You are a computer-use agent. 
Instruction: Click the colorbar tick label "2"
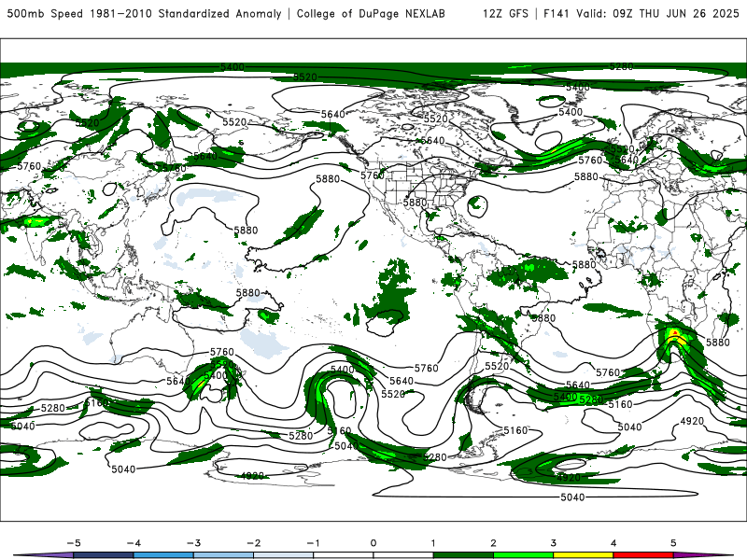point(493,543)
